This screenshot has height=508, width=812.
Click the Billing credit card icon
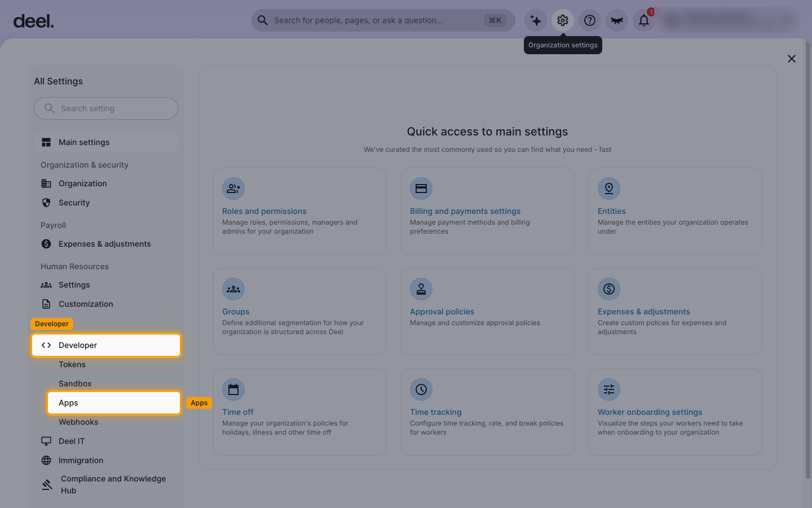pyautogui.click(x=421, y=189)
